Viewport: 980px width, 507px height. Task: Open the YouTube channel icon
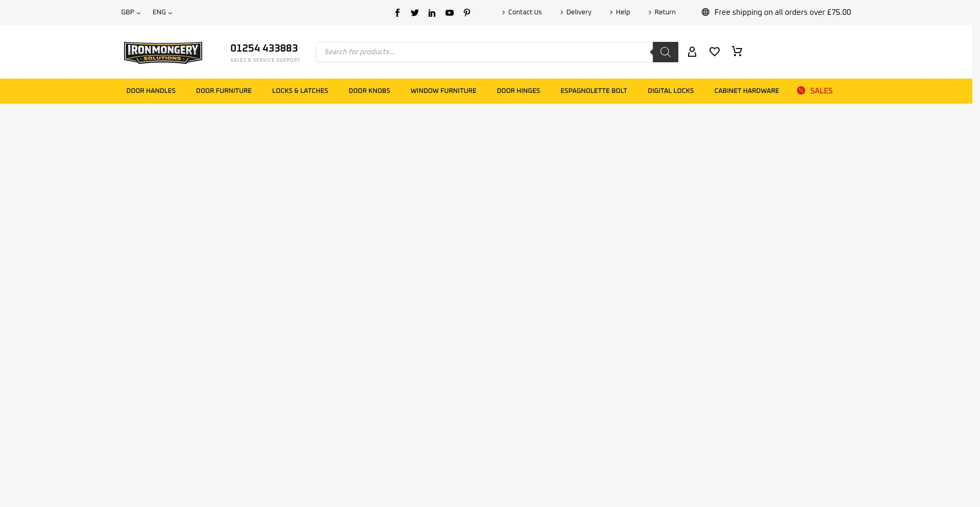[x=449, y=13]
